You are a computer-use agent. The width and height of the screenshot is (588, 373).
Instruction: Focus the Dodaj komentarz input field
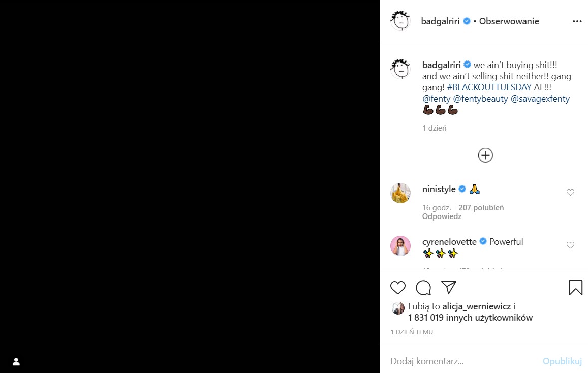pyautogui.click(x=457, y=361)
